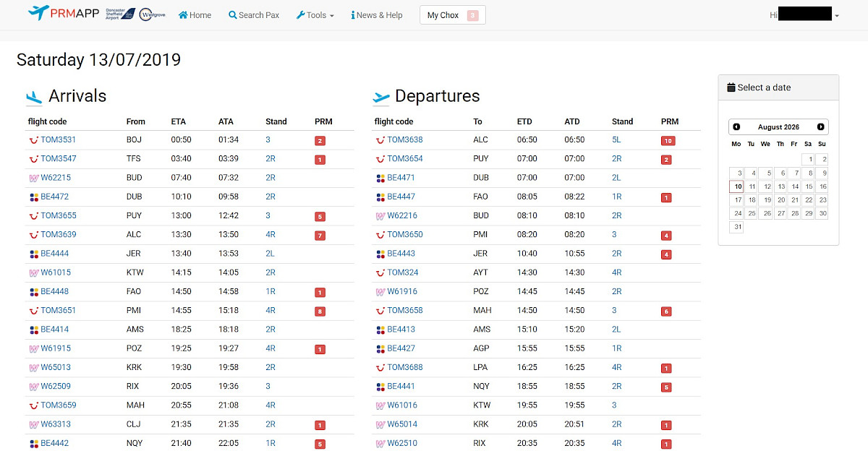Open News & Help
This screenshot has width=868, height=451.
pos(377,15)
